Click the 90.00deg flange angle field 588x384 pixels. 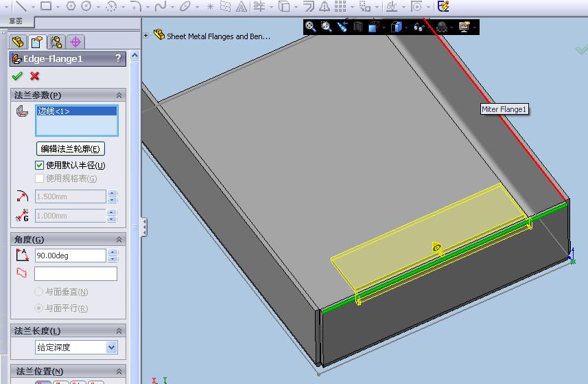(x=71, y=256)
